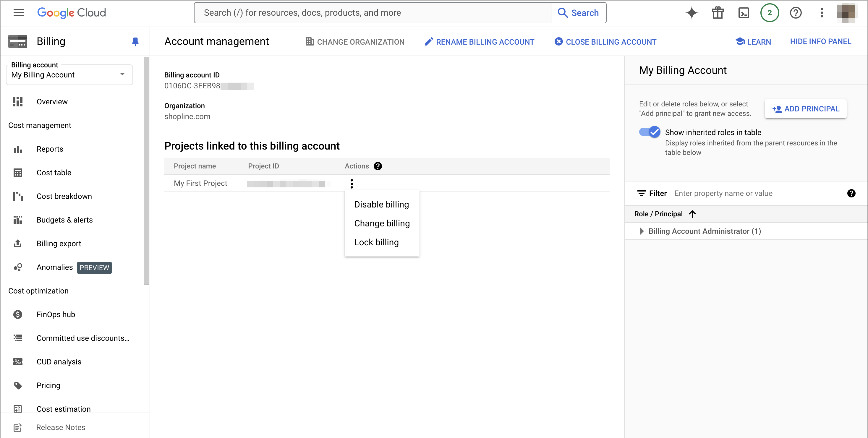Expand the Billing account dropdown

click(69, 74)
